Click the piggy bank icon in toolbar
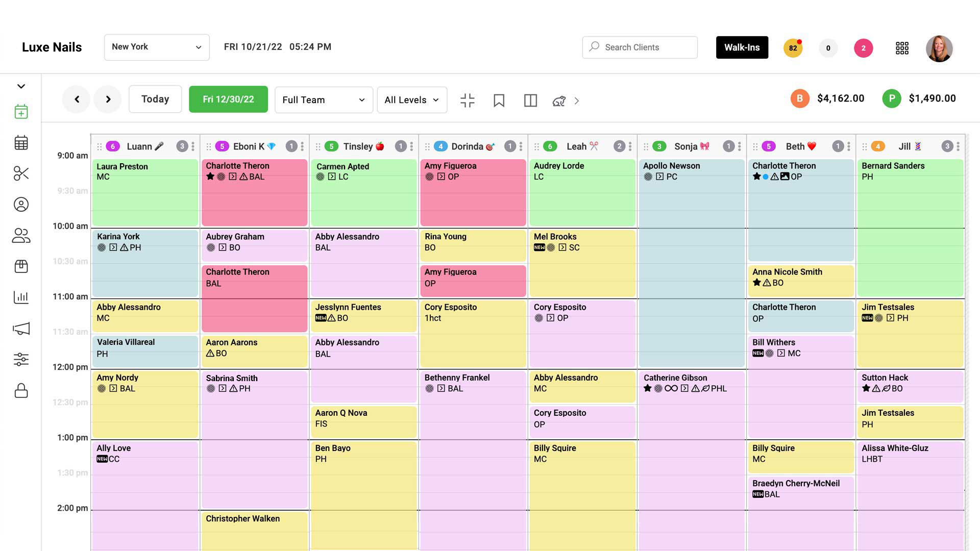The width and height of the screenshot is (980, 551). point(559,101)
